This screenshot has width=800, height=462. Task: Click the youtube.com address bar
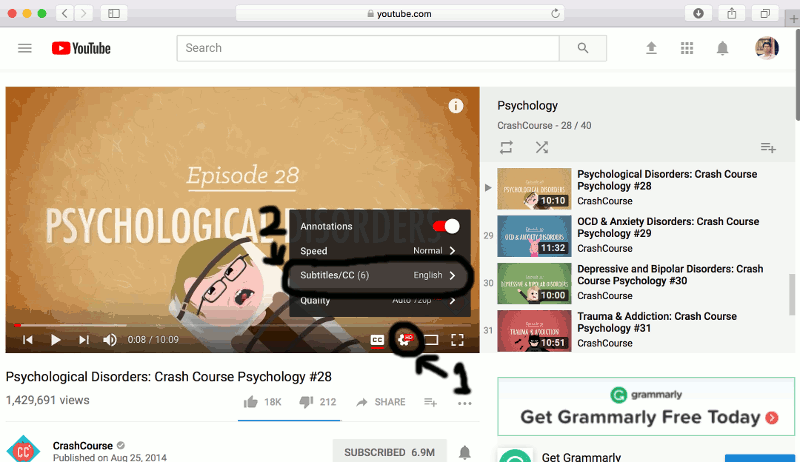click(401, 13)
